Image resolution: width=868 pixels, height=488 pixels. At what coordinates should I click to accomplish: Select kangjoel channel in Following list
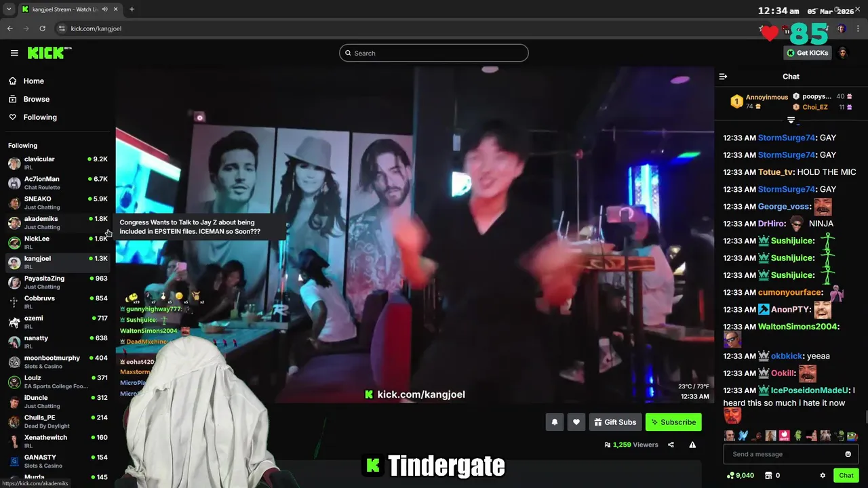click(58, 262)
